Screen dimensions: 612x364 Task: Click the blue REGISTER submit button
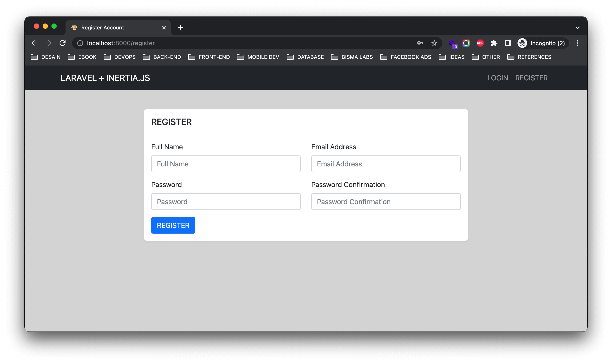[x=173, y=225]
